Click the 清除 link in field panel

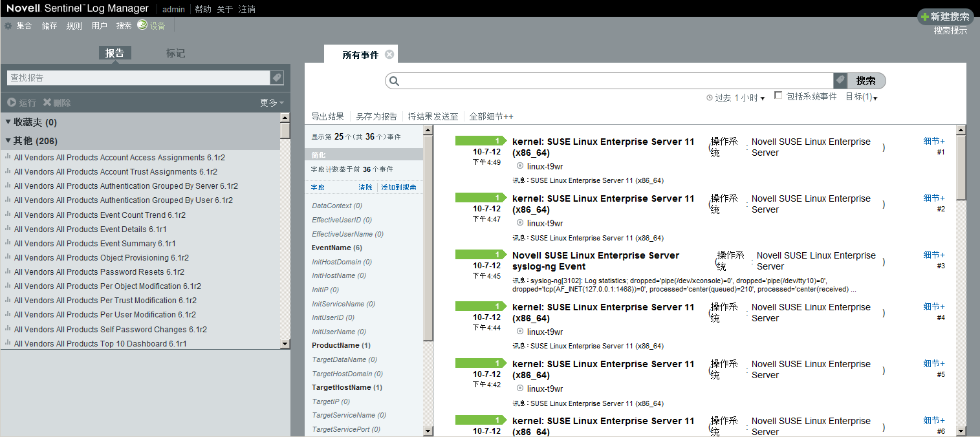coord(365,187)
